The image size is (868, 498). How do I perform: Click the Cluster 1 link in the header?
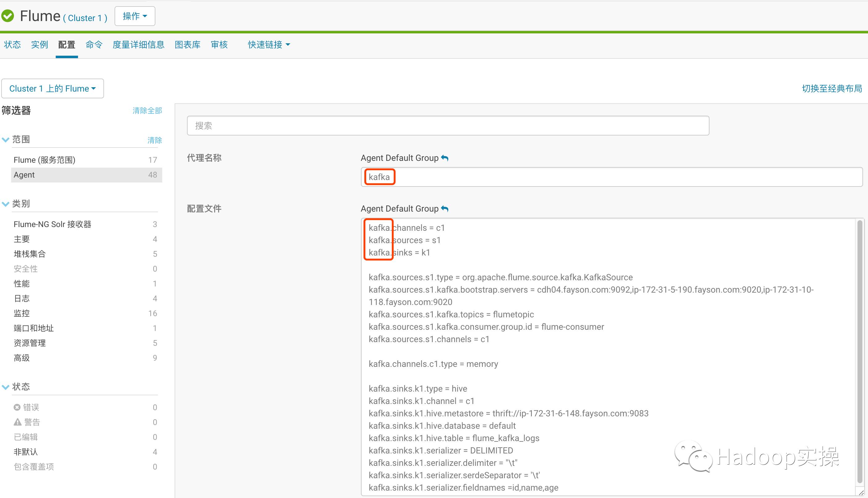coord(85,18)
